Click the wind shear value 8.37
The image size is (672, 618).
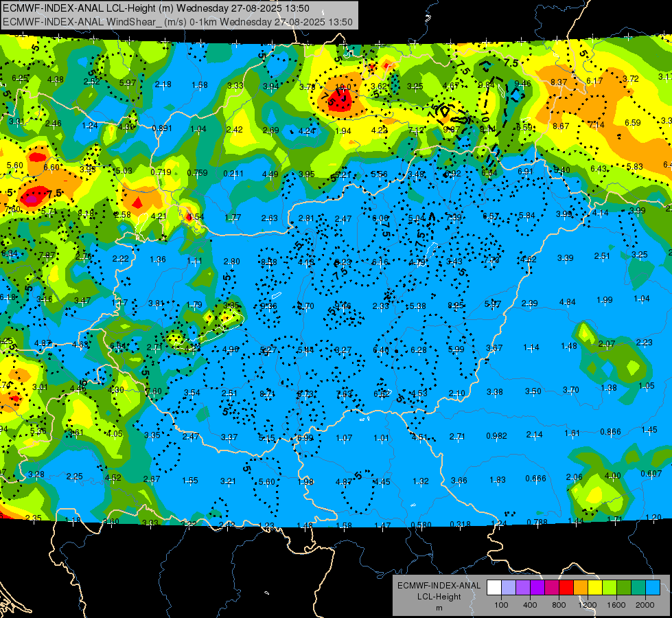[x=559, y=82]
